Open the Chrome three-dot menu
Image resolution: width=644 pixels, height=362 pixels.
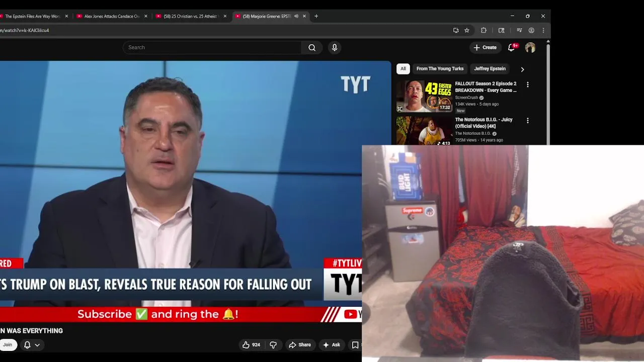coord(543,30)
